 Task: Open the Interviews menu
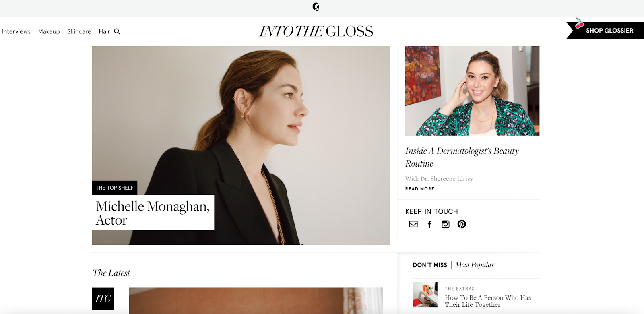16,31
